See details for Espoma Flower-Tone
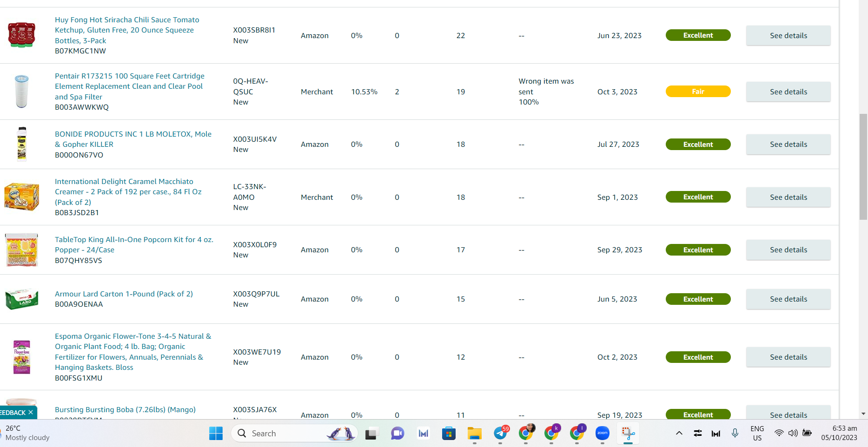This screenshot has width=868, height=447. tap(788, 357)
